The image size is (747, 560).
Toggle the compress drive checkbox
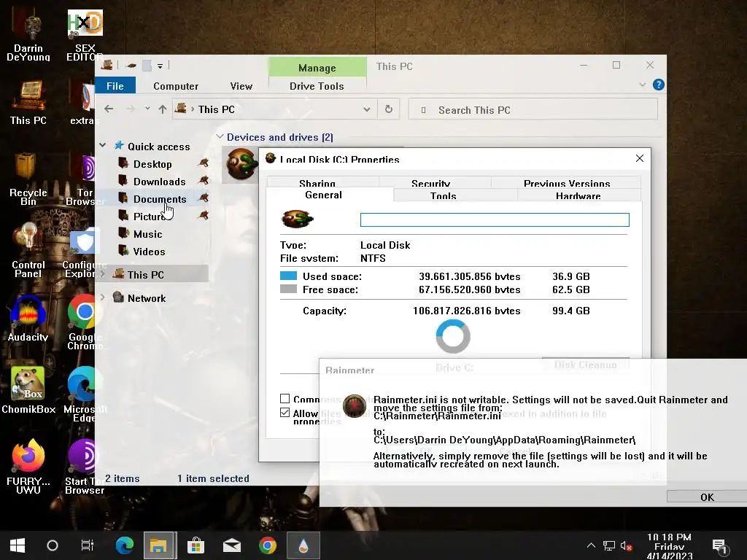pyautogui.click(x=285, y=399)
